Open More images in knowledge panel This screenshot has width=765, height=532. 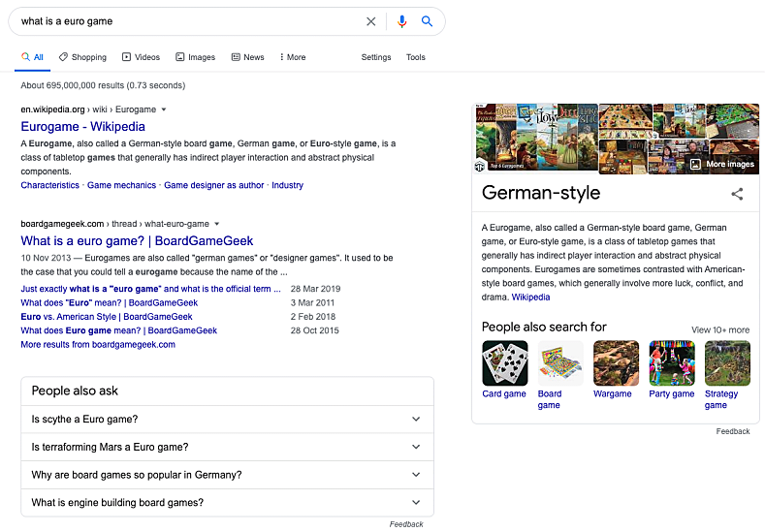tap(722, 165)
